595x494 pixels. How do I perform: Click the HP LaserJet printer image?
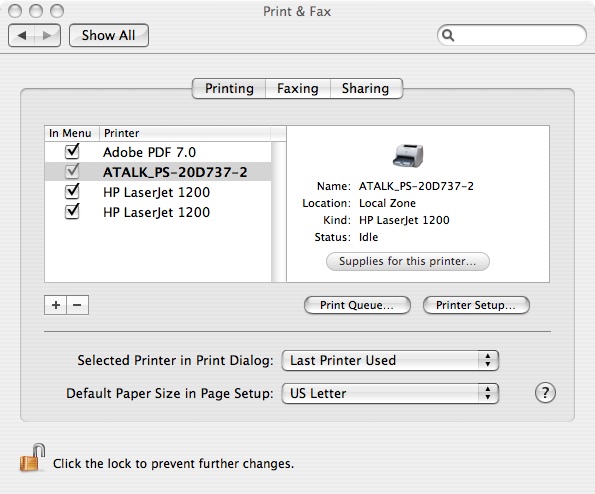tap(408, 156)
